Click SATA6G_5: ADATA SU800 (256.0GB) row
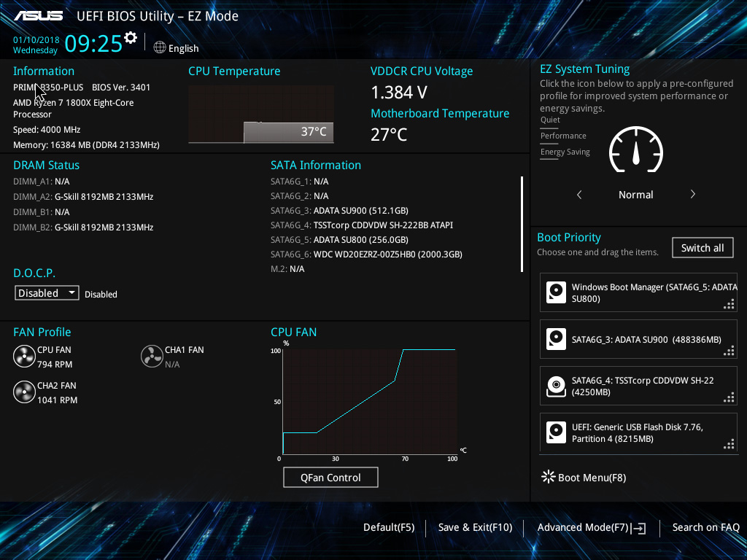 click(339, 239)
